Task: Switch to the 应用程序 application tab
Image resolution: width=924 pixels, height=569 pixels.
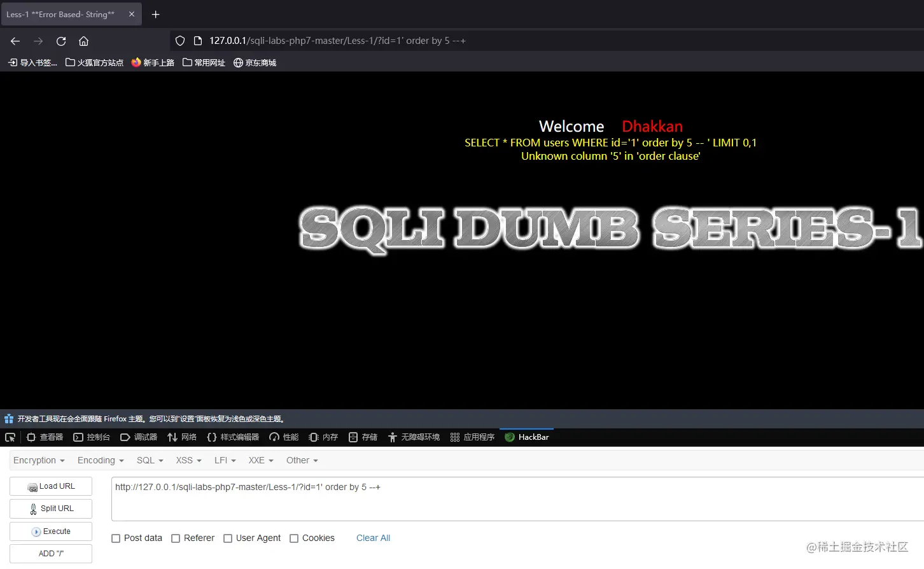Action: pos(472,437)
